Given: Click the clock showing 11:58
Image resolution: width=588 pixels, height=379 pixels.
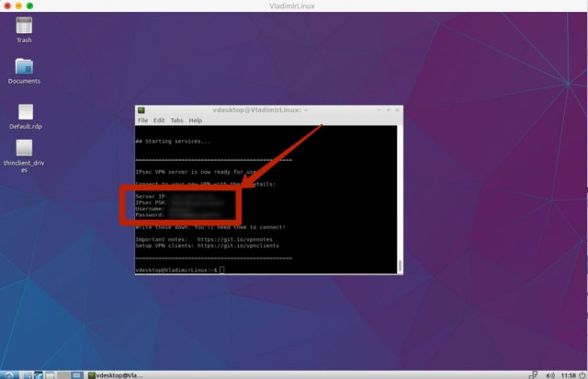Looking at the screenshot, I should [564, 374].
